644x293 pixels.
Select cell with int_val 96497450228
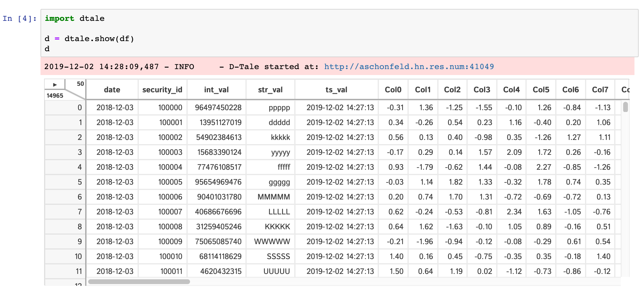pyautogui.click(x=218, y=107)
